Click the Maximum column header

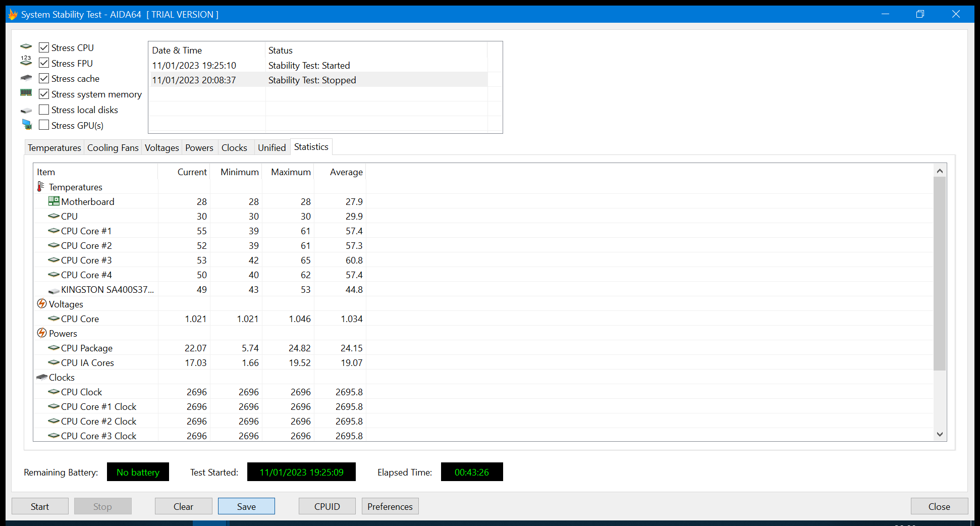click(288, 172)
